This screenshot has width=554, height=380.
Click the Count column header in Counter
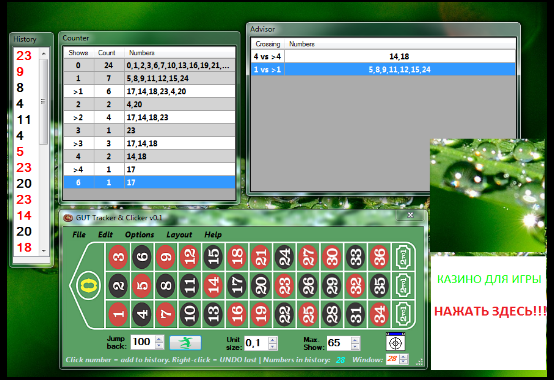click(x=107, y=53)
